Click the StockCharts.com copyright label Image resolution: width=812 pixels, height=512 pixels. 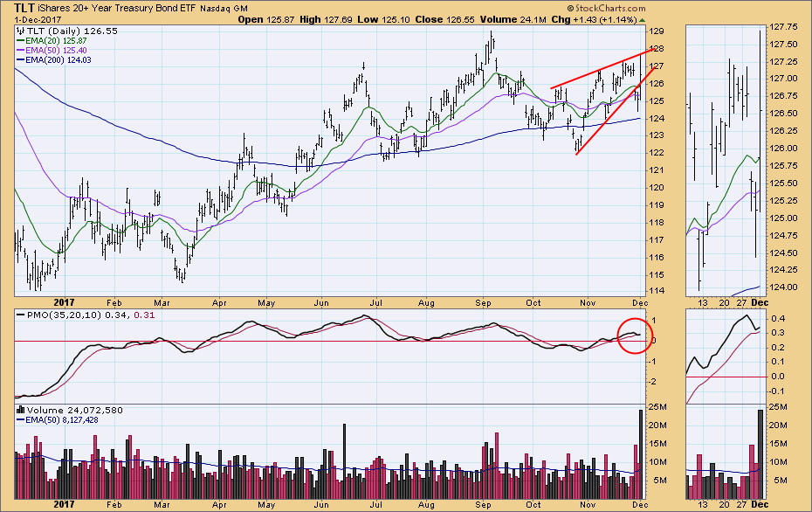[x=607, y=8]
